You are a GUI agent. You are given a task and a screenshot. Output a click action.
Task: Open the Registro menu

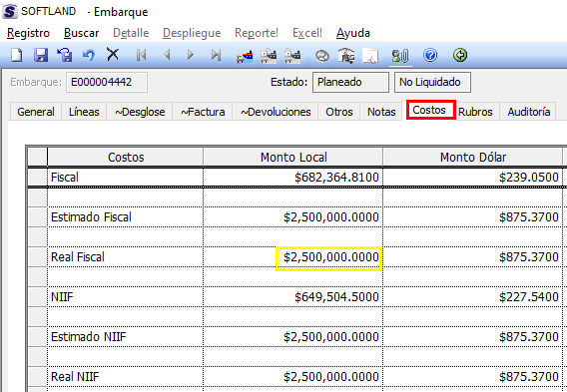point(28,33)
